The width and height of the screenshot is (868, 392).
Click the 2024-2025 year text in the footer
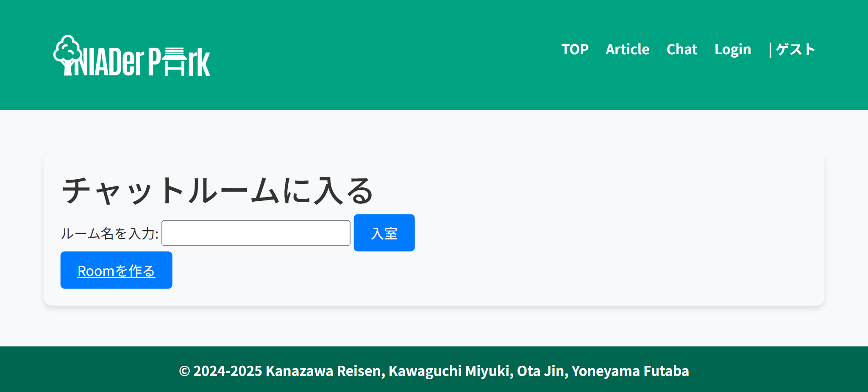point(228,371)
